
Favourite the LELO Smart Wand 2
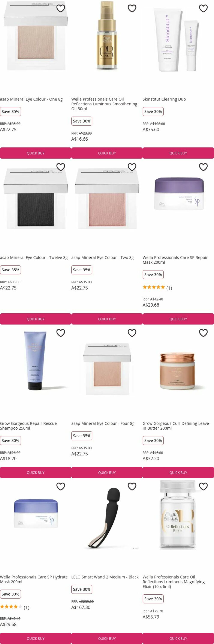(x=132, y=486)
